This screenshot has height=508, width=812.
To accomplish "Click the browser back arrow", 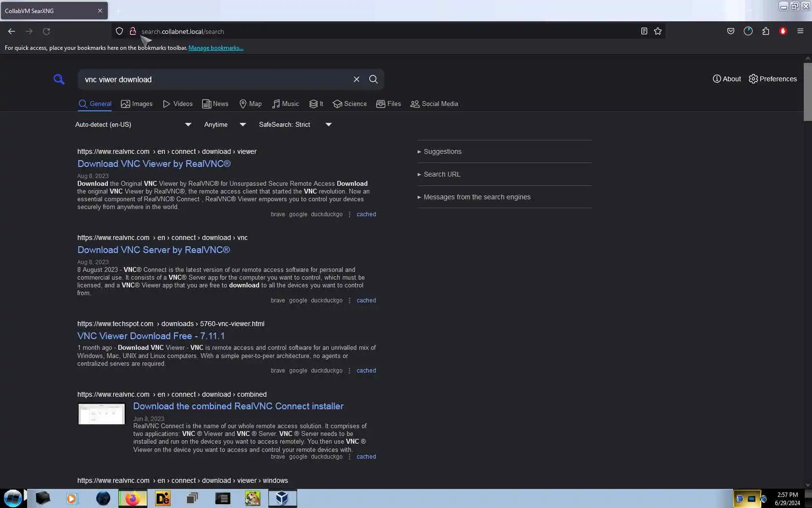I will [12, 31].
